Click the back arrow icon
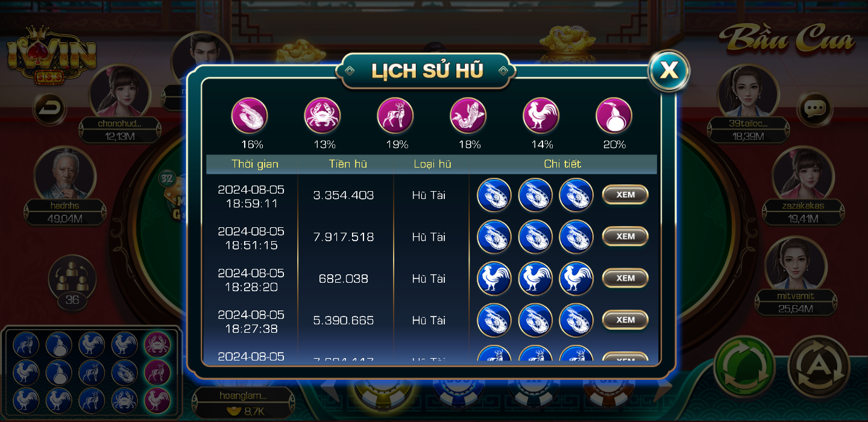The width and height of the screenshot is (868, 422). [49, 109]
